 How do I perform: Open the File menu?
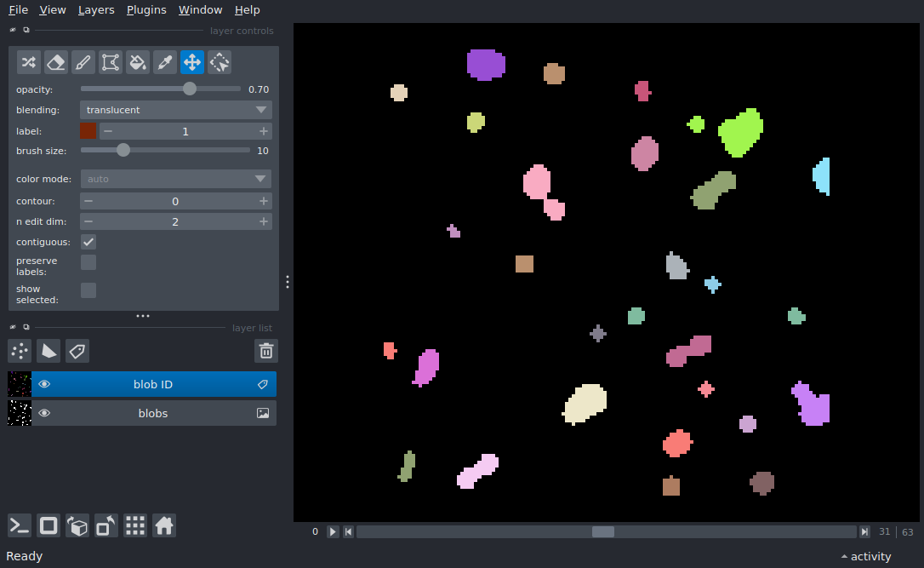18,10
